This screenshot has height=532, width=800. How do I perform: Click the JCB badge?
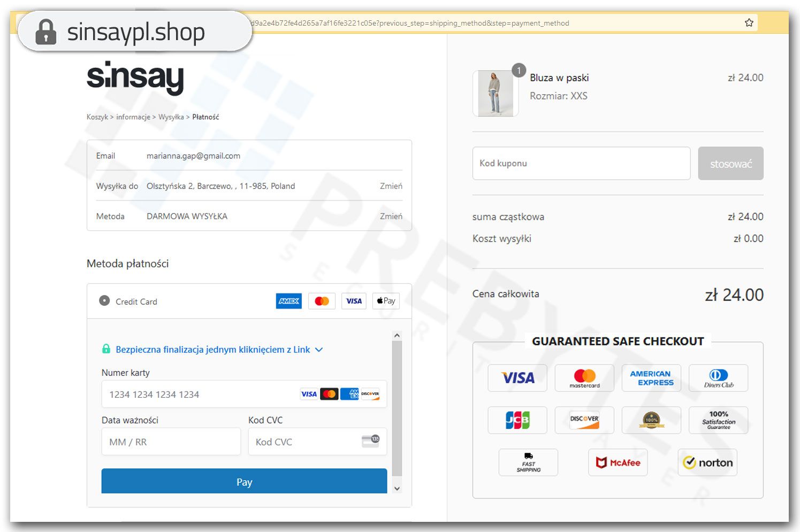[x=517, y=420]
